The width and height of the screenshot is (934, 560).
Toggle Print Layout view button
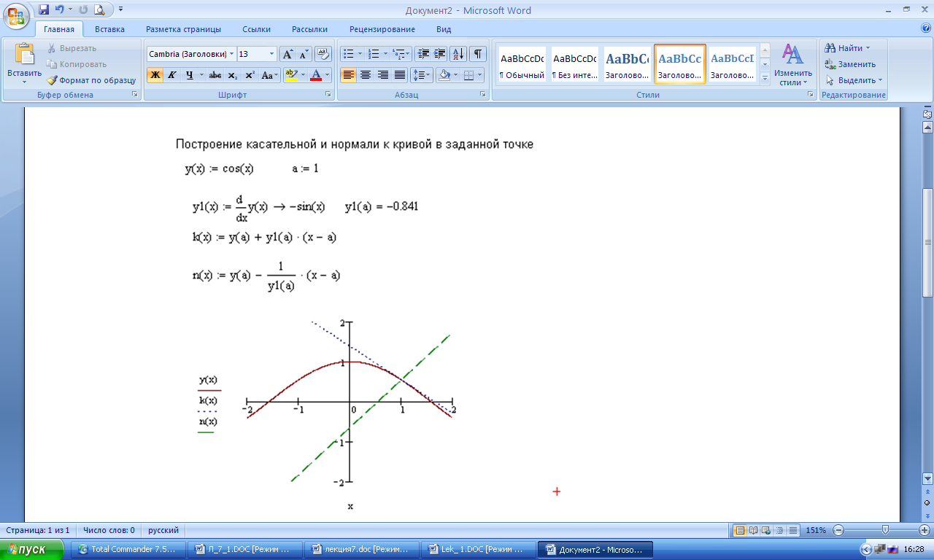point(740,530)
